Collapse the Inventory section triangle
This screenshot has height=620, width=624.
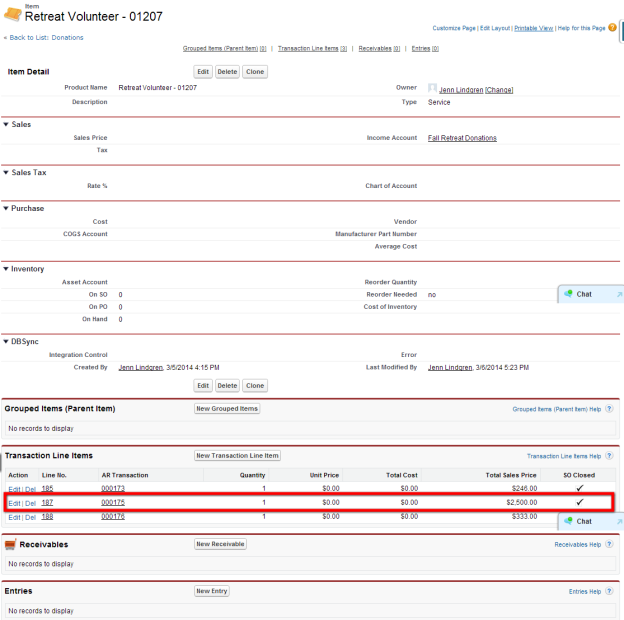[5, 269]
